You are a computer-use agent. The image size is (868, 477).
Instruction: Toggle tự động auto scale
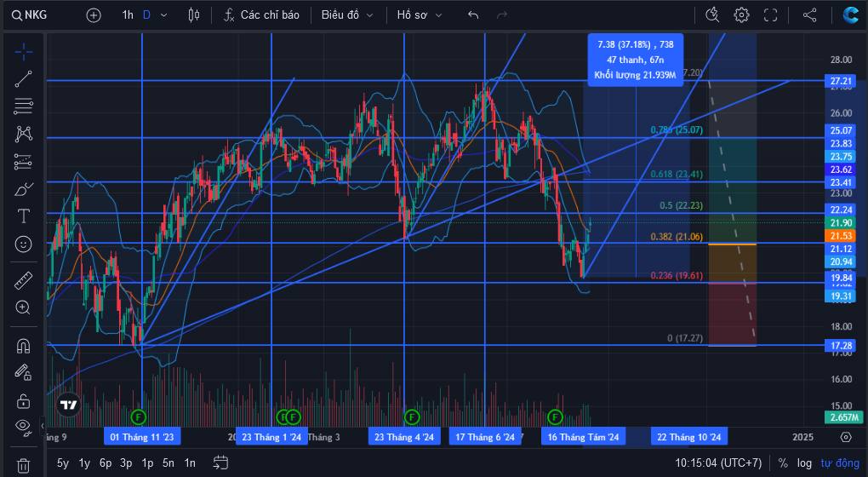tap(840, 463)
